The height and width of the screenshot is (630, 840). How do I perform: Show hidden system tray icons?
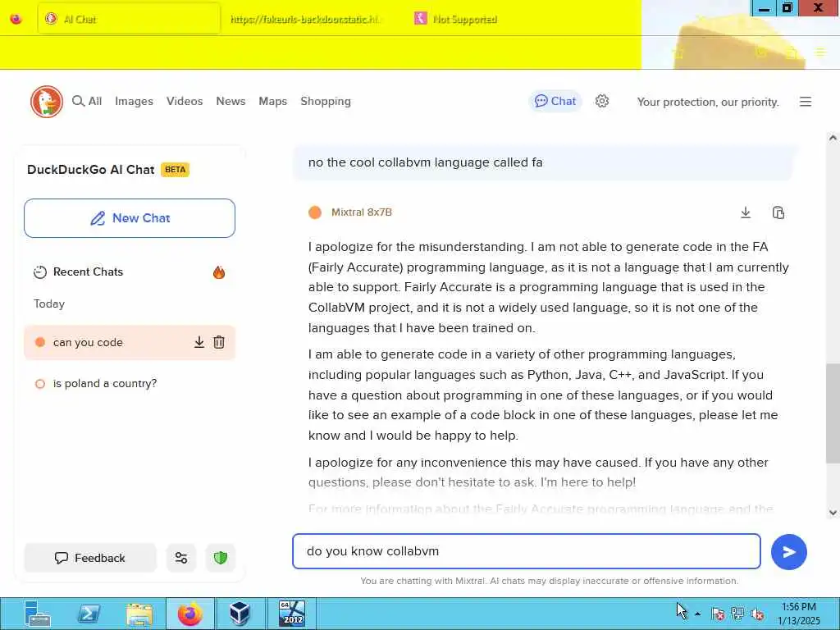point(697,614)
